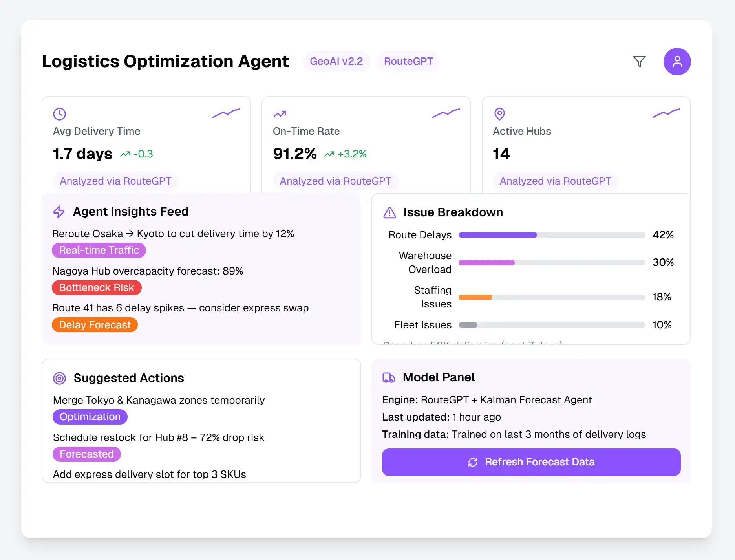Click the delivery truck icon in Model Panel
Image resolution: width=735 pixels, height=560 pixels.
(389, 378)
